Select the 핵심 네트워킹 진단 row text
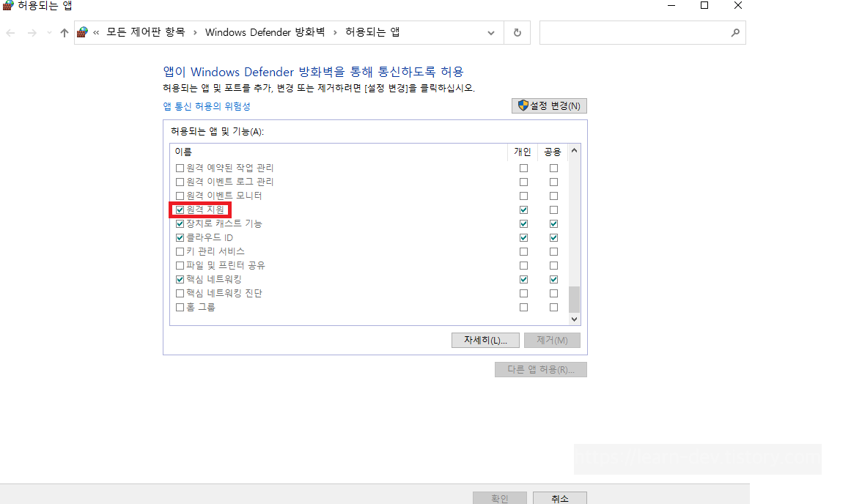 point(224,294)
